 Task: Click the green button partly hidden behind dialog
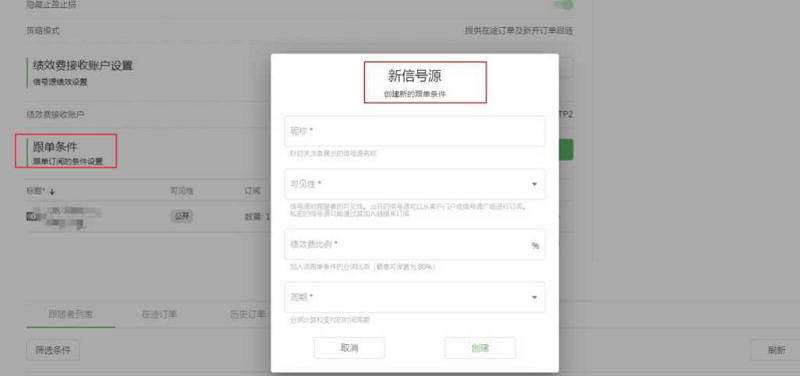coord(566,149)
